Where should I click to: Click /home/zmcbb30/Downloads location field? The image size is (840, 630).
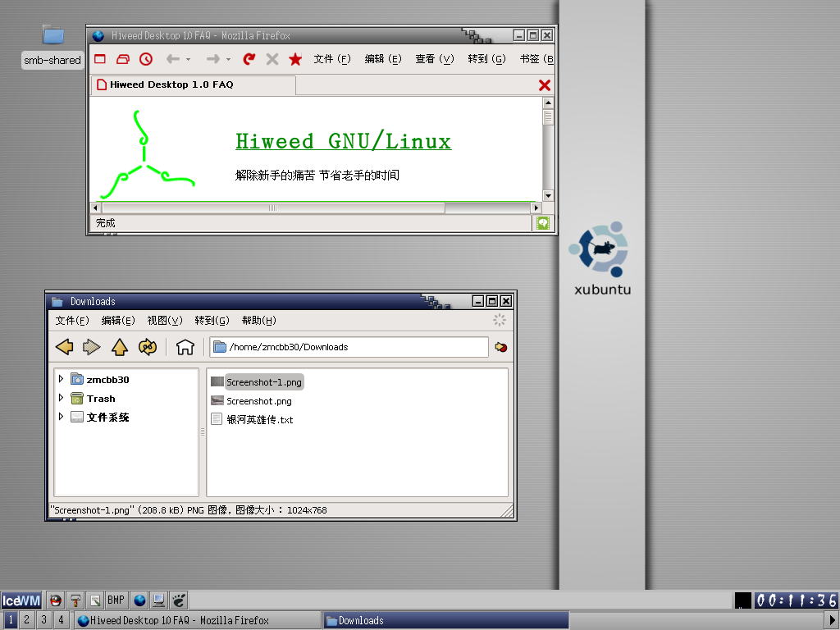349,347
